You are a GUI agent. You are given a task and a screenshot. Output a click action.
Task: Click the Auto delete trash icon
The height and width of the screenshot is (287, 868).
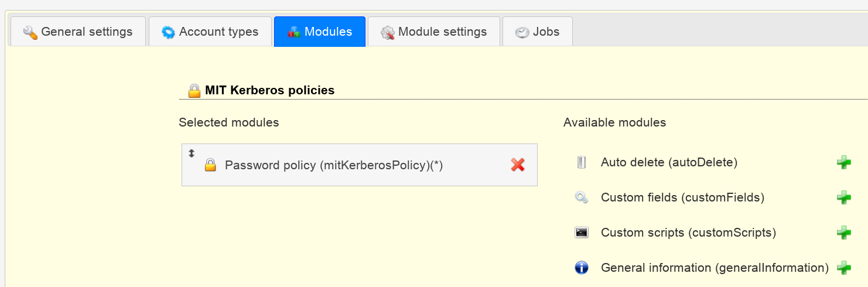coord(581,162)
